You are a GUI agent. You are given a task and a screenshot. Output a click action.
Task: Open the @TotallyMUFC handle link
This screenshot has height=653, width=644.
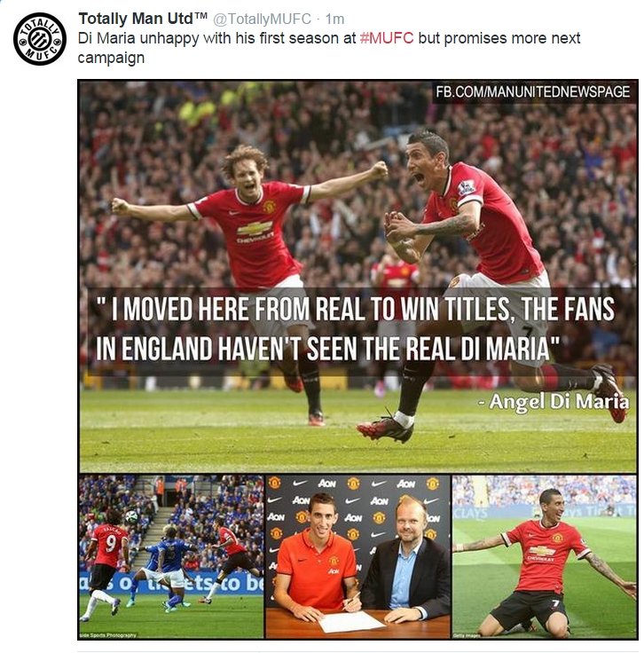tap(262, 20)
